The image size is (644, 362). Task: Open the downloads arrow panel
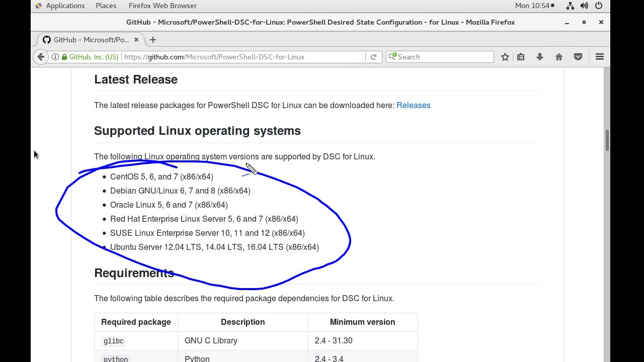(540, 57)
